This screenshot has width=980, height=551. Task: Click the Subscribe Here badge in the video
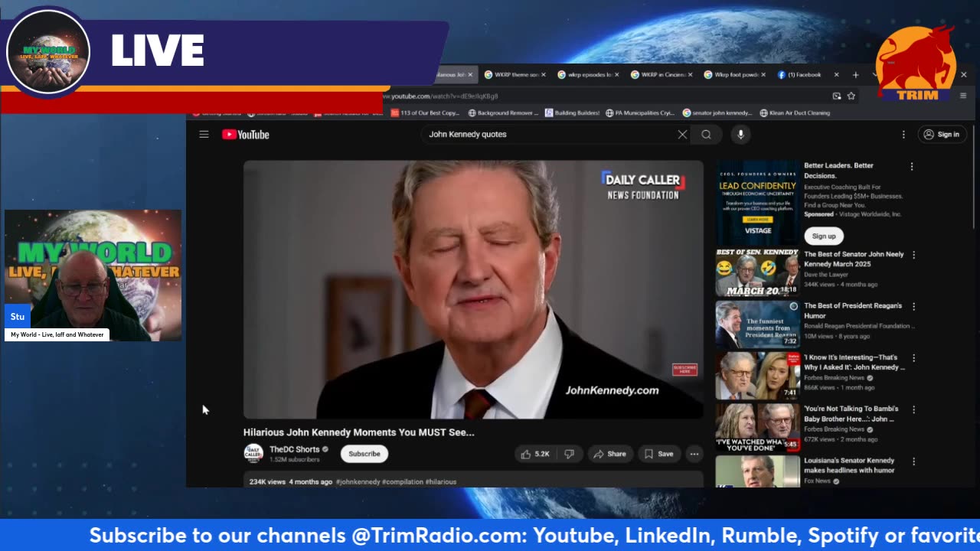click(684, 370)
